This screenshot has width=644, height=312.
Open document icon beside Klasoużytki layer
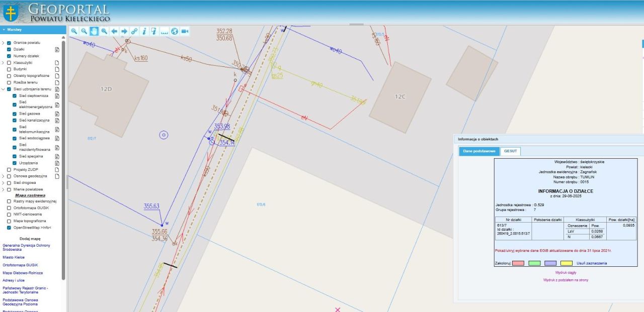click(x=57, y=63)
